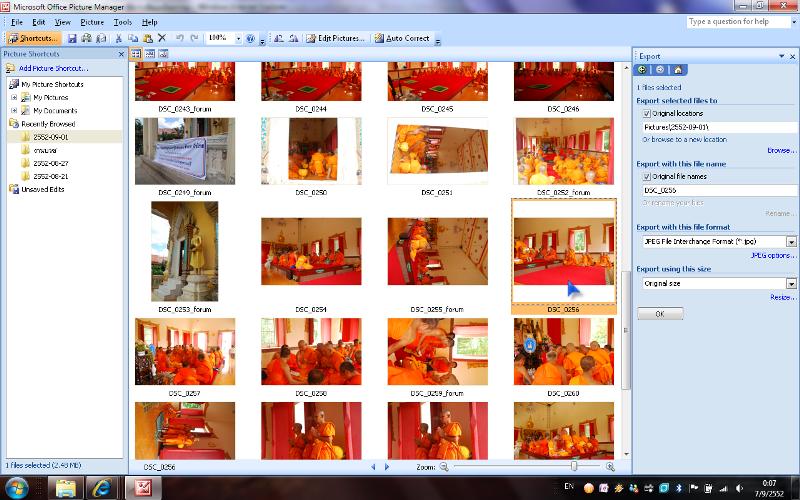The height and width of the screenshot is (500, 800).
Task: Click the Forward arrow in Export pane
Action: tap(660, 70)
